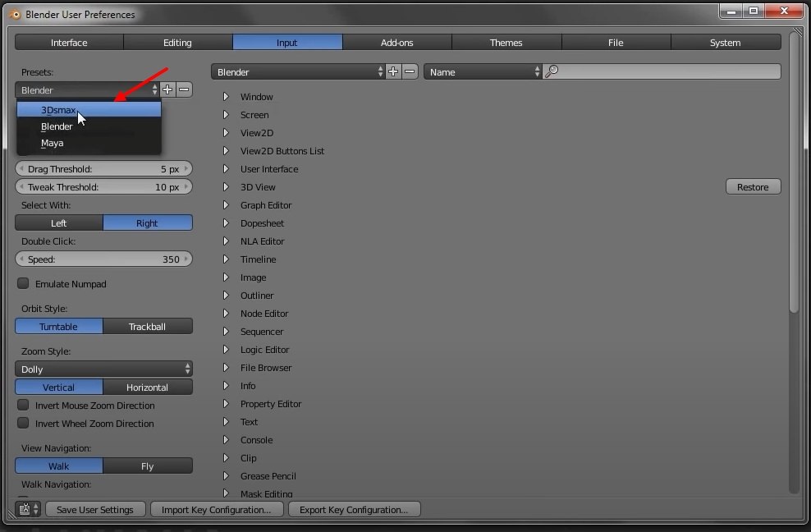
Task: Expand the Grease Pencil keymap section
Action: tap(226, 476)
